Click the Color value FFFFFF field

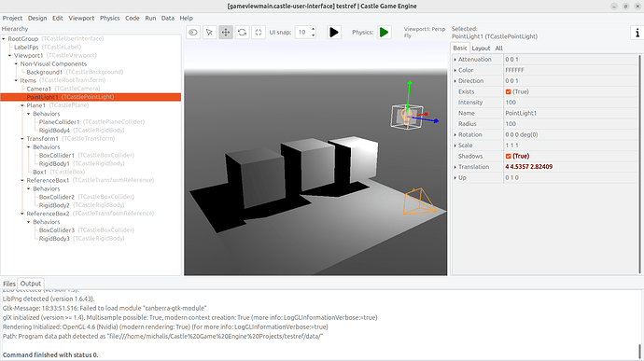pyautogui.click(x=570, y=70)
